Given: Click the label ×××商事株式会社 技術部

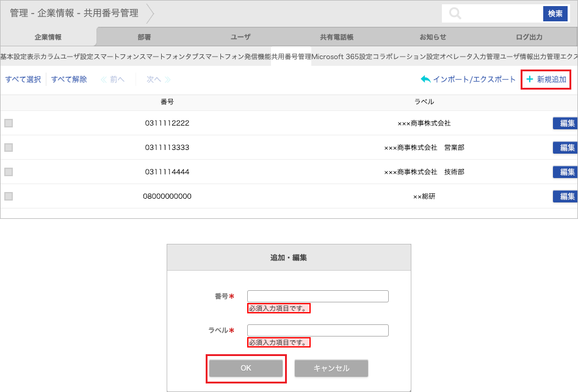Looking at the screenshot, I should pos(424,172).
